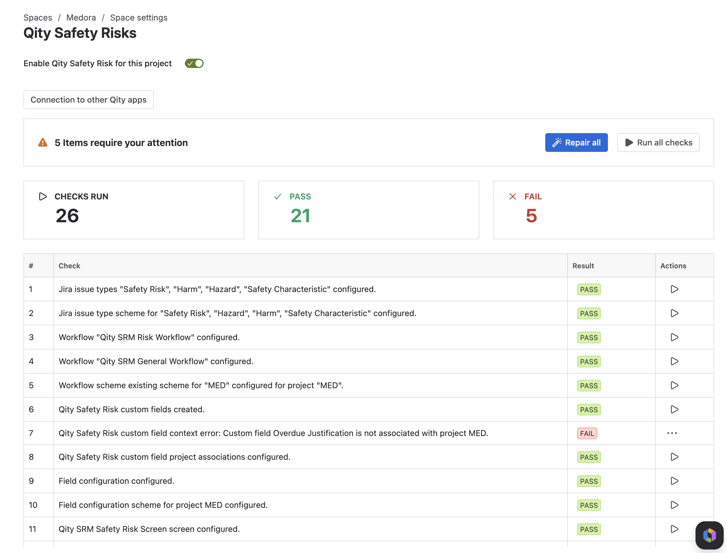This screenshot has width=726, height=553.
Task: Run the Qity SRM General Workflow check
Action: [x=674, y=361]
